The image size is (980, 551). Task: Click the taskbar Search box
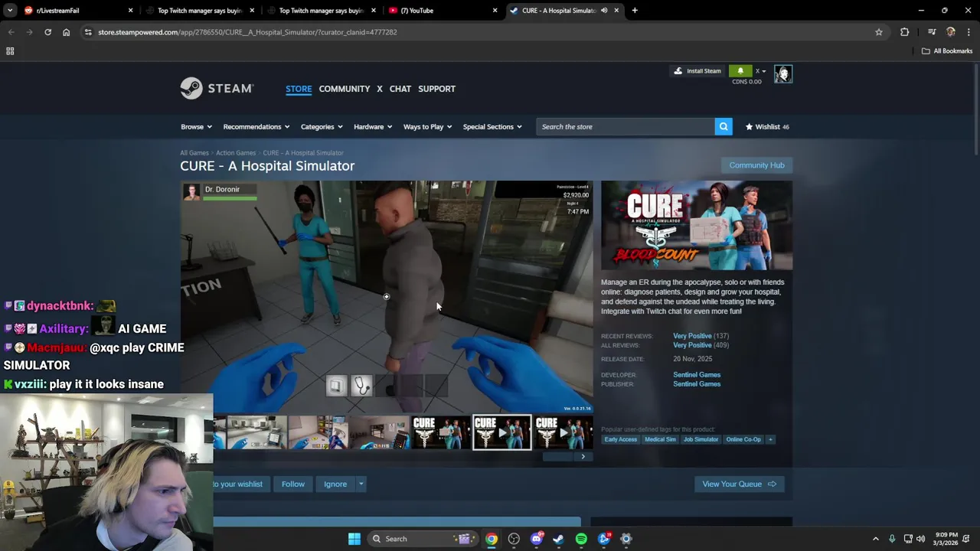coord(422,539)
